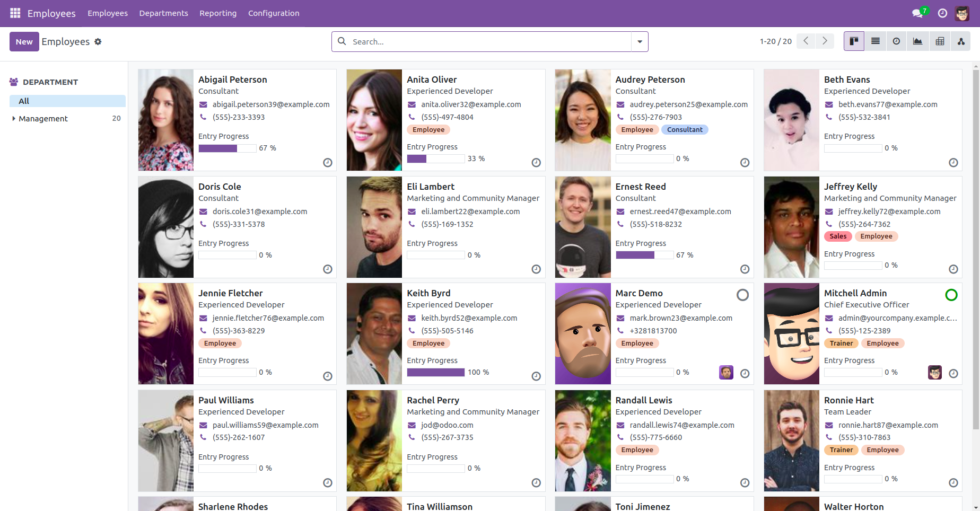Open activity clock on Ronnie Hart card
Image resolution: width=980 pixels, height=511 pixels.
click(x=953, y=483)
